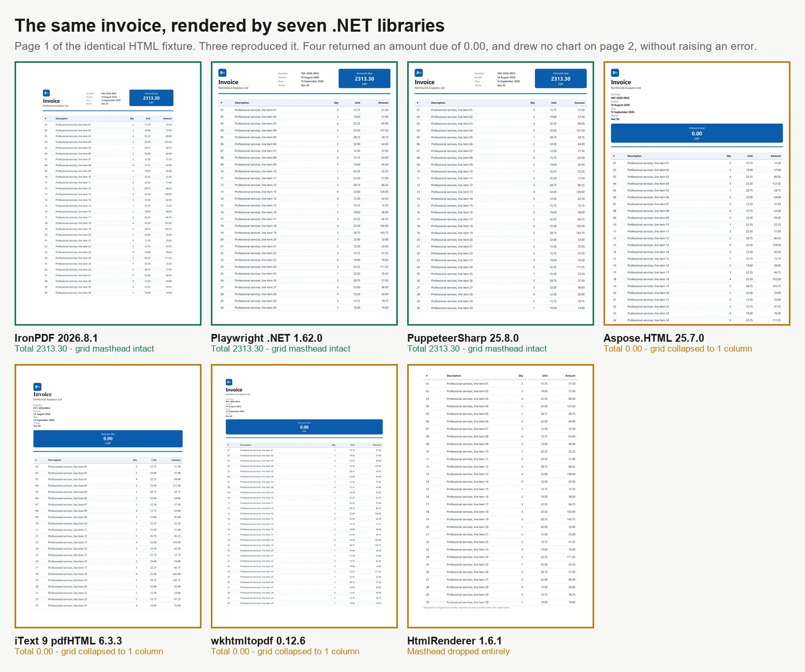Screen dimensions: 805x672
Task: Click the 'Amount' column header in Aspose.HTML page
Action: coord(775,156)
